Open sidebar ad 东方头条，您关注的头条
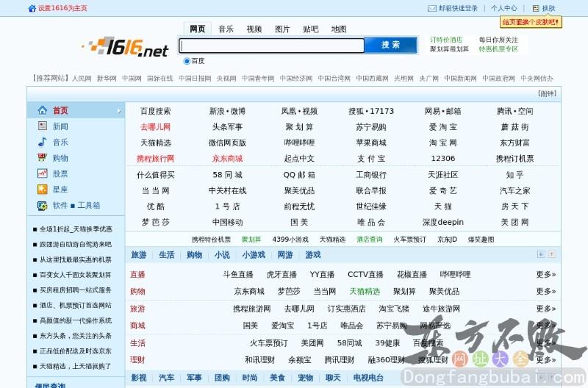The height and width of the screenshot is (388, 588). coord(76,336)
